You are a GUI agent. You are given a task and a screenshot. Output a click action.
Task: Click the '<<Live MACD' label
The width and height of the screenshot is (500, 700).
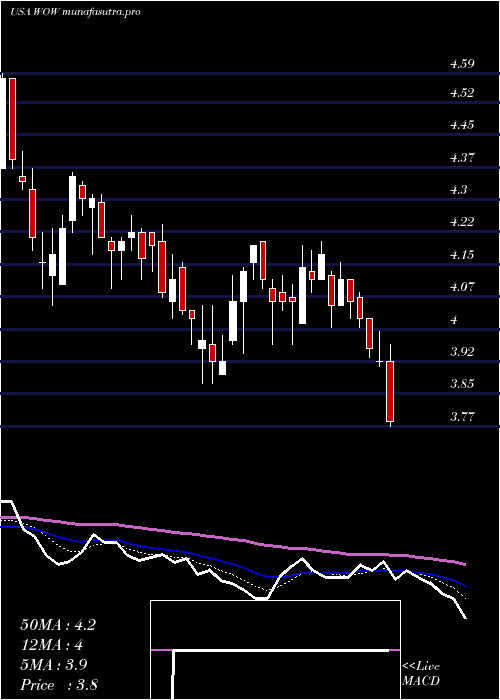(x=421, y=674)
